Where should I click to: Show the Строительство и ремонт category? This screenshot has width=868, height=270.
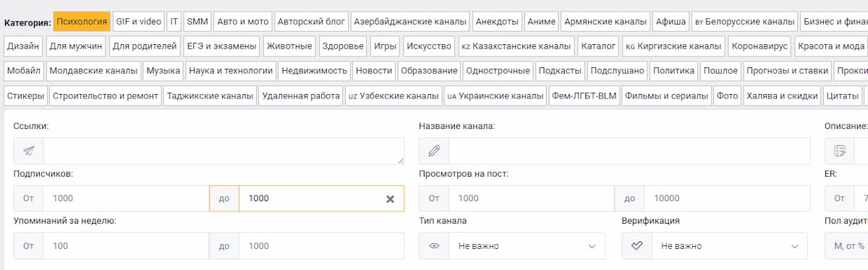pos(106,96)
